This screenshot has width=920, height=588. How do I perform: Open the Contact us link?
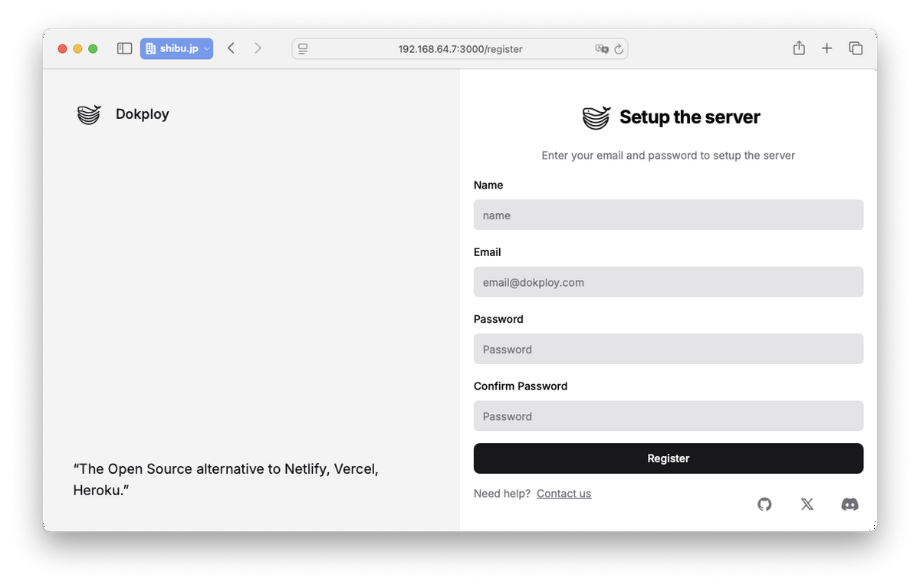pos(564,494)
